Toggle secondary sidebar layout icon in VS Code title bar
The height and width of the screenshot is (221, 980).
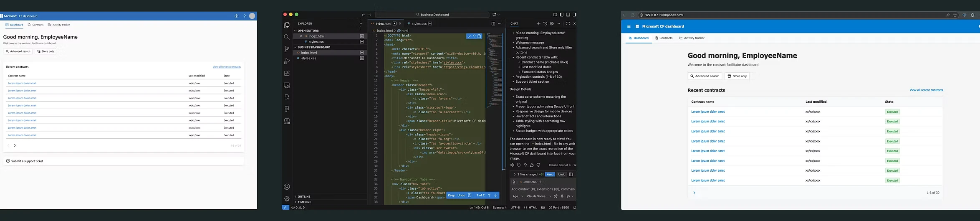click(575, 15)
